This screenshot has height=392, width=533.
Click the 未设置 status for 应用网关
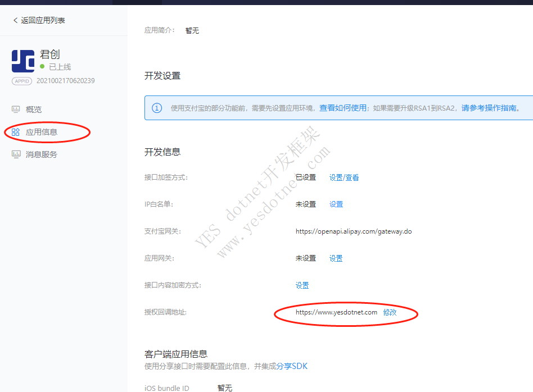306,258
